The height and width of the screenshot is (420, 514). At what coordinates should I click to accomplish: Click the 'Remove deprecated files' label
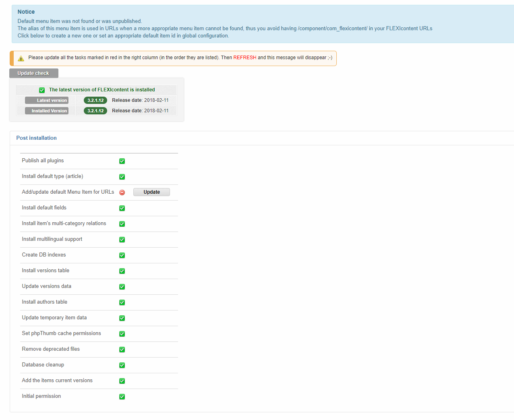[x=51, y=349]
